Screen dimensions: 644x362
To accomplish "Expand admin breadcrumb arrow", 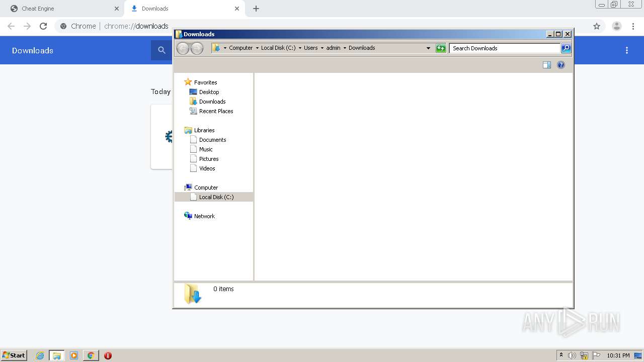I will click(x=345, y=48).
